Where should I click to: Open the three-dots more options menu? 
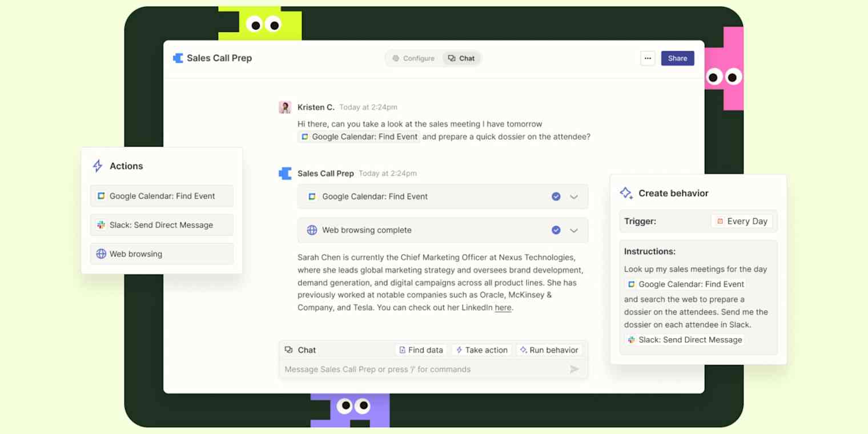tap(648, 58)
